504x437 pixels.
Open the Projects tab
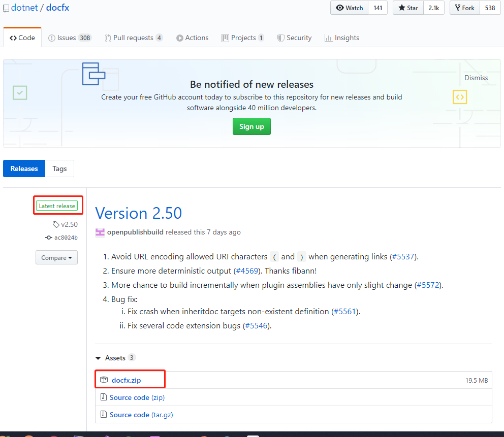tap(243, 38)
